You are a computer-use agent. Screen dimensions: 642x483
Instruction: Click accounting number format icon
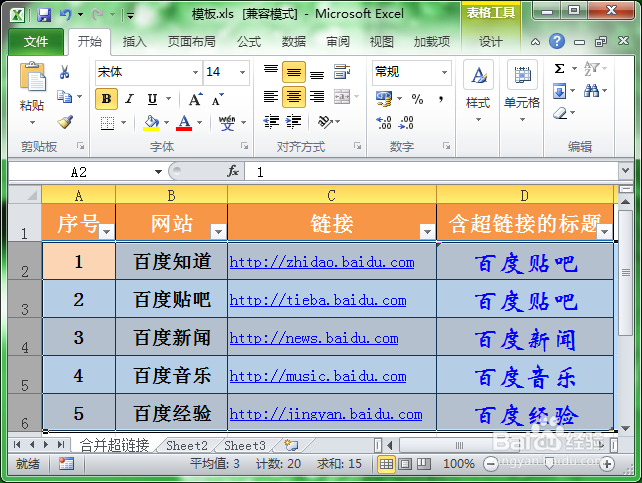(x=384, y=99)
